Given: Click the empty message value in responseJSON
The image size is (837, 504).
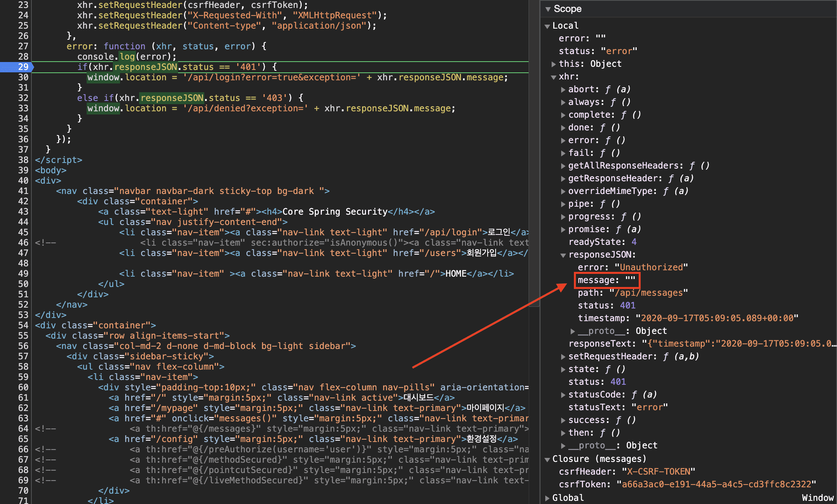Looking at the screenshot, I should (x=630, y=280).
